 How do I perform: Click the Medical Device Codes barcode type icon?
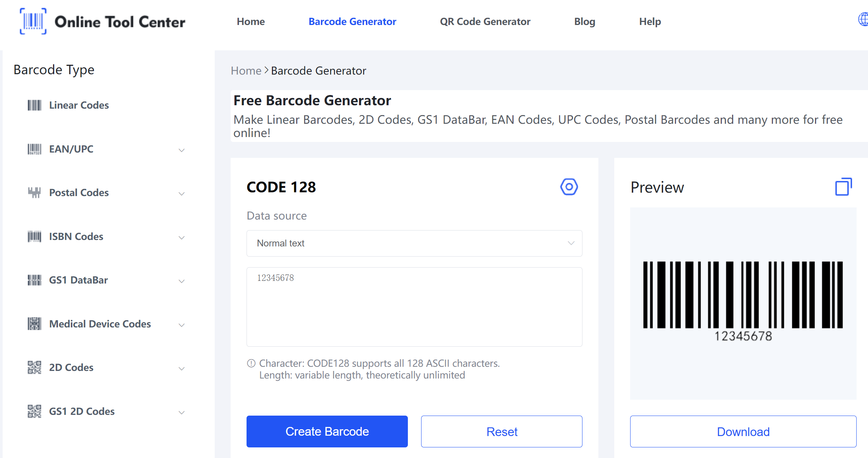[x=33, y=324]
